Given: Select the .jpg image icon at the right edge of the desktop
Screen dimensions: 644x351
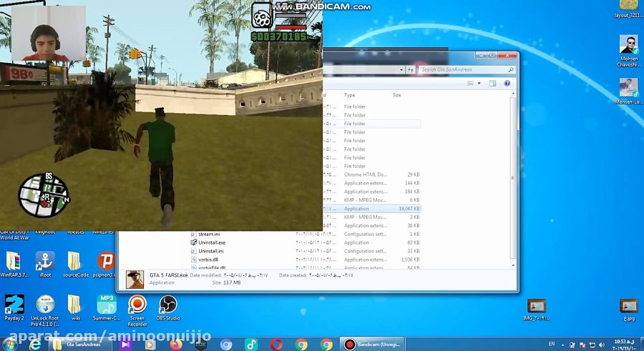Looking at the screenshot, I should 628,310.
